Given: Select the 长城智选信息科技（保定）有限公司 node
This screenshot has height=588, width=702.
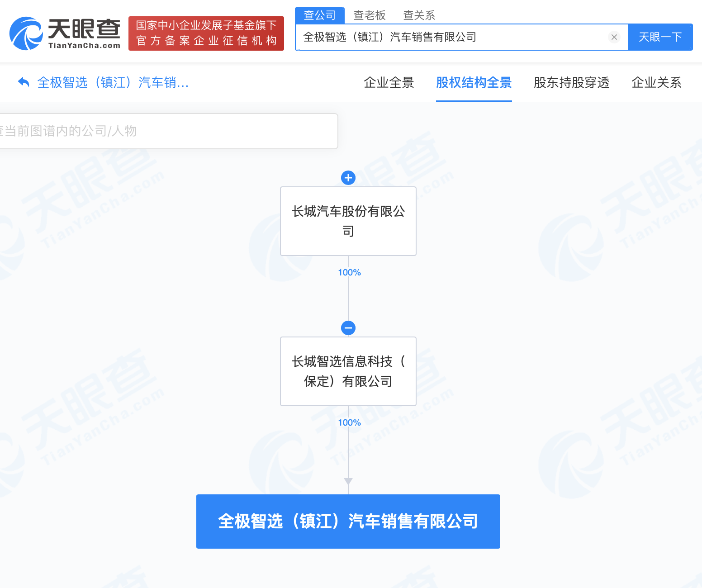Looking at the screenshot, I should (x=348, y=371).
